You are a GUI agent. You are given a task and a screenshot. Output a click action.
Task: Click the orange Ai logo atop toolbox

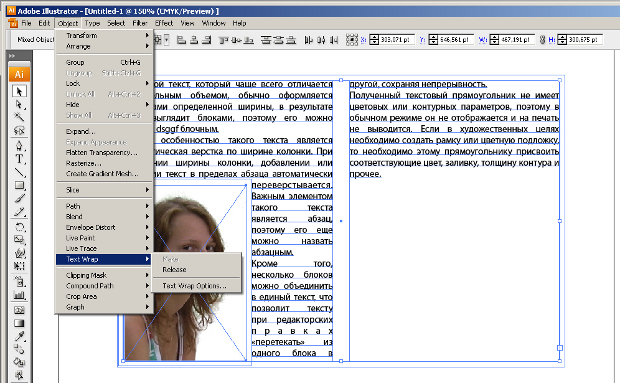(x=19, y=74)
